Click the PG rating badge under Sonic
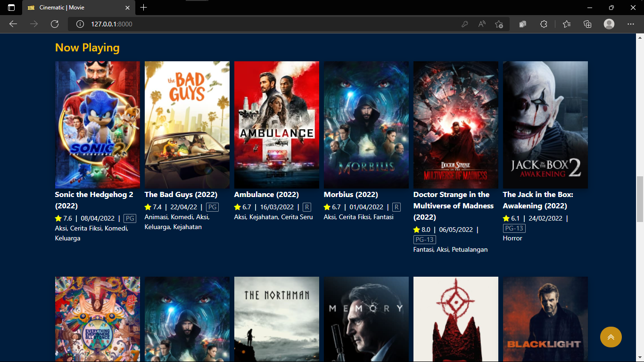This screenshot has height=362, width=644. coord(130,218)
